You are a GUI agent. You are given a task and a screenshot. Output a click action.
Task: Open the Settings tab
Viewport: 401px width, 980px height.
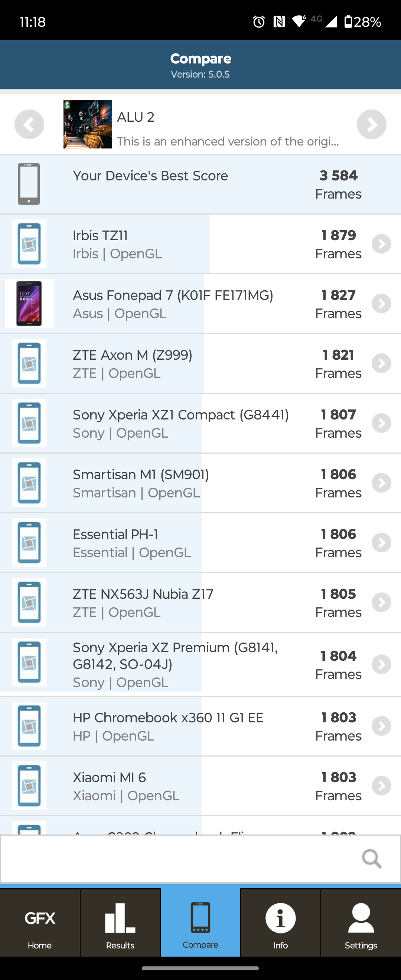pyautogui.click(x=361, y=923)
